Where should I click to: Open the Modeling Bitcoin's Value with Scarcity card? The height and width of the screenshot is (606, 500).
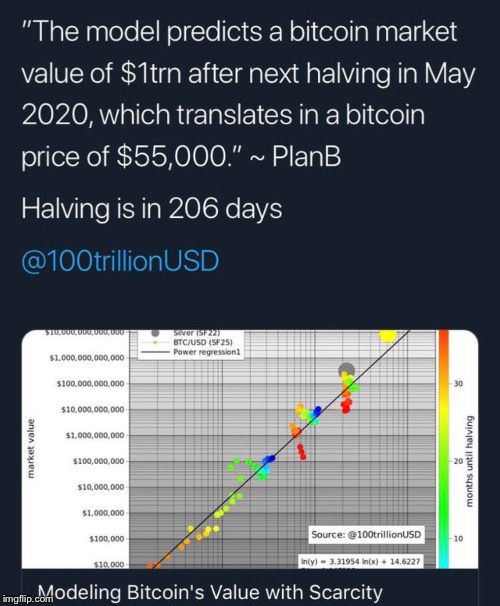pyautogui.click(x=211, y=592)
